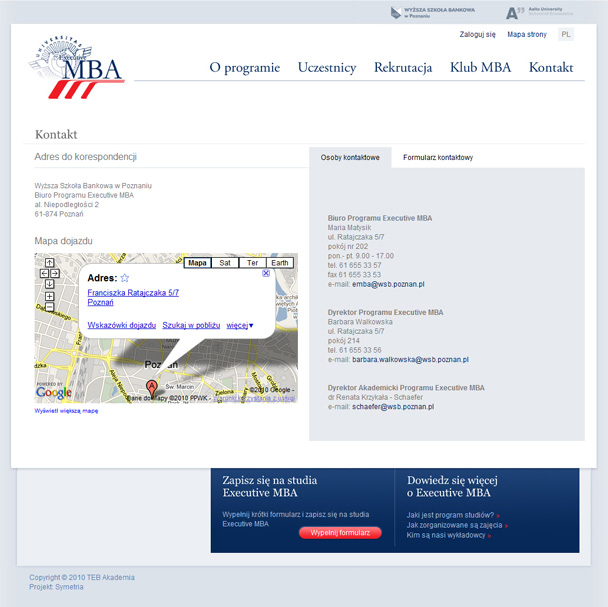Open the O programie menu
This screenshot has height=607, width=608.
tap(245, 67)
